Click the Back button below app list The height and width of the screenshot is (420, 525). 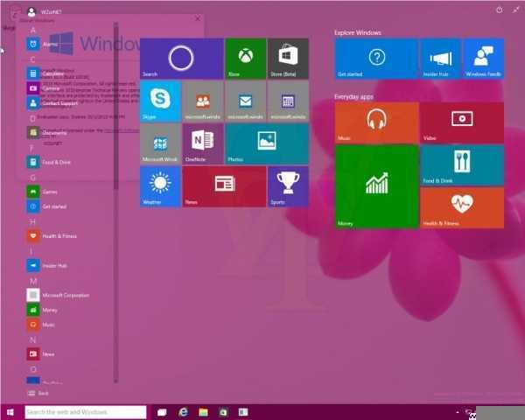click(x=38, y=393)
